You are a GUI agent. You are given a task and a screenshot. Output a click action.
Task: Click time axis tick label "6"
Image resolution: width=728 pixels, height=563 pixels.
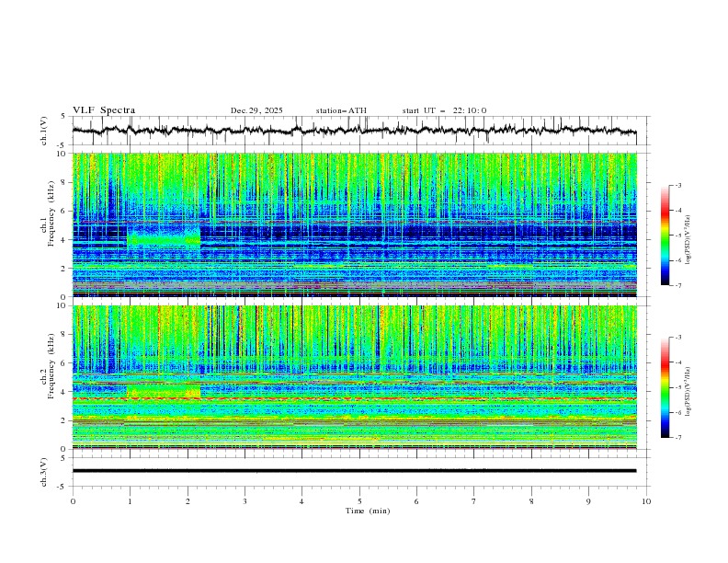[x=416, y=501]
